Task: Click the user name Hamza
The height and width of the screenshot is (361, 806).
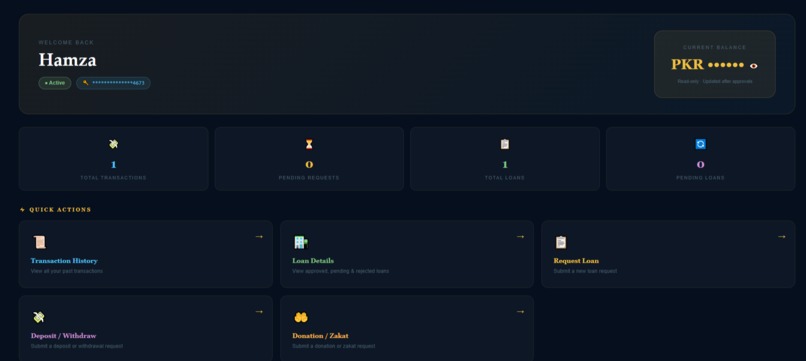Action: point(67,60)
